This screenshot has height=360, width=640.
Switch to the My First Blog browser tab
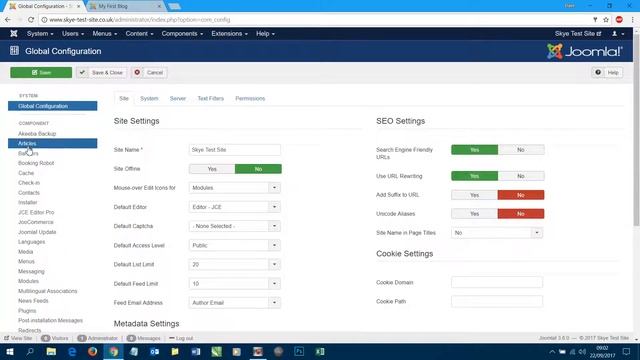pos(124,6)
